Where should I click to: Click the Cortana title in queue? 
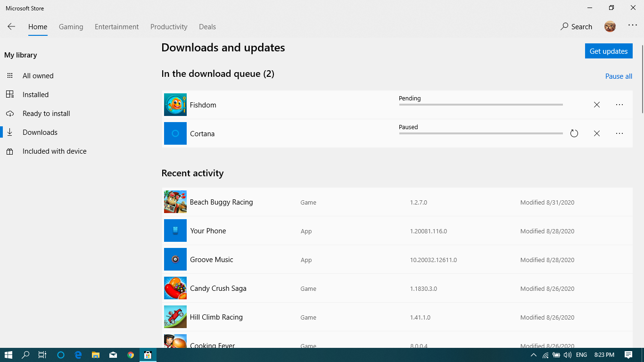(x=202, y=133)
